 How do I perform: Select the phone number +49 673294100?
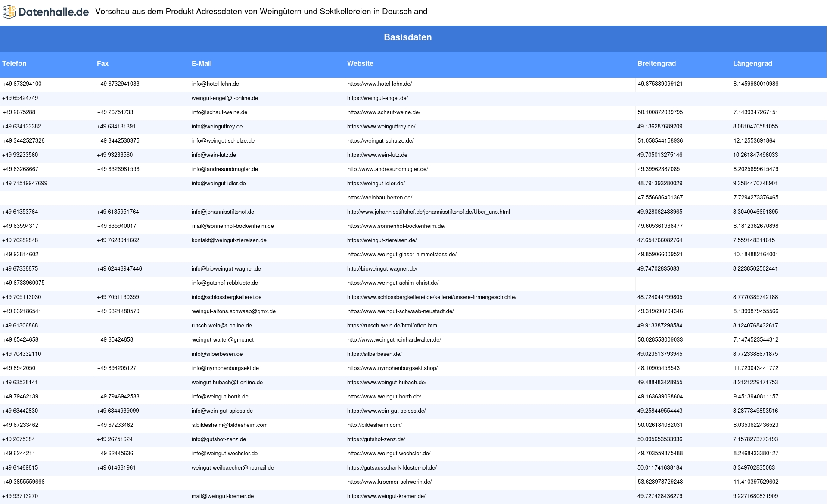pyautogui.click(x=22, y=84)
